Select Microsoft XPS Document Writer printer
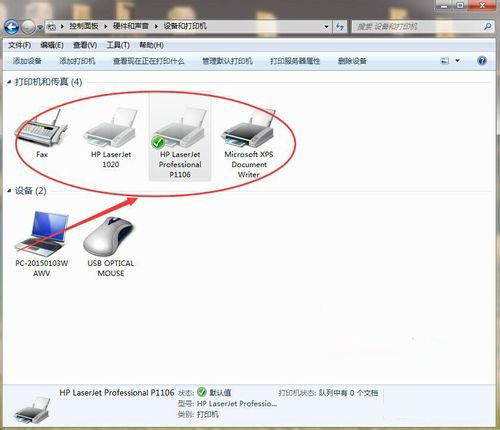This screenshot has height=430, width=500. pyautogui.click(x=249, y=143)
